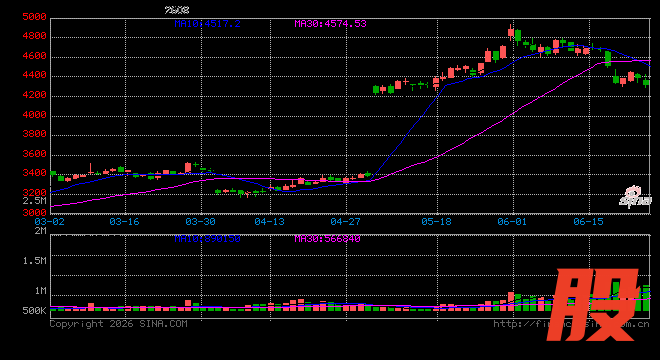This screenshot has width=660, height=360.
Task: Click the volume MA10:390150 label
Action: pyautogui.click(x=208, y=239)
